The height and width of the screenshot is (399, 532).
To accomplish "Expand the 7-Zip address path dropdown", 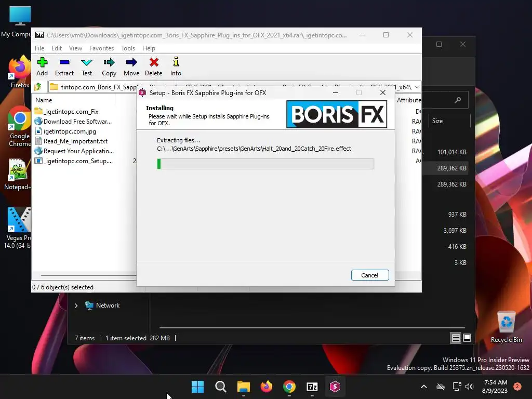I will (x=417, y=87).
